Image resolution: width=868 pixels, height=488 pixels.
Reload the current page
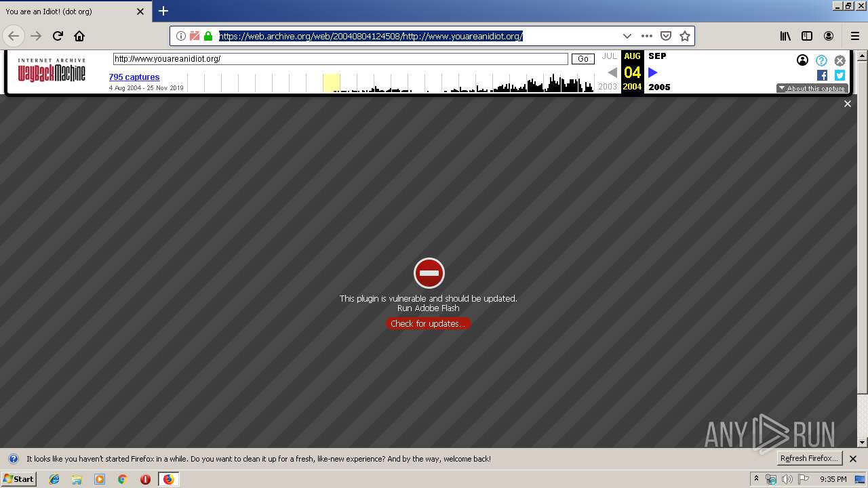[x=58, y=36]
